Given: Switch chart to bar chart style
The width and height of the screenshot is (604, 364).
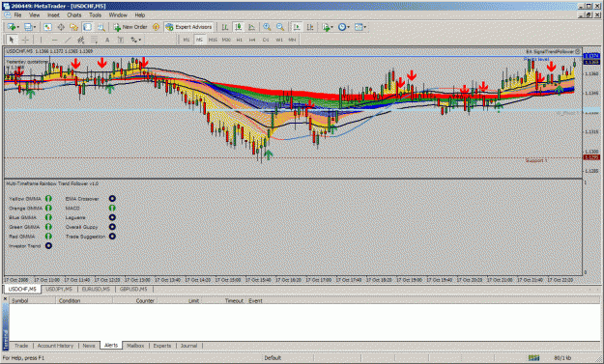Looking at the screenshot, I should pyautogui.click(x=225, y=27).
